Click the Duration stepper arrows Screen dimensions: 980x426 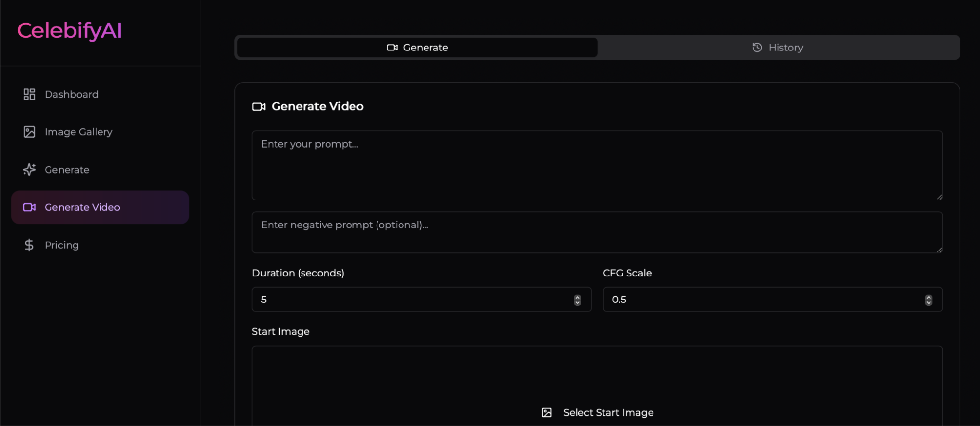578,300
